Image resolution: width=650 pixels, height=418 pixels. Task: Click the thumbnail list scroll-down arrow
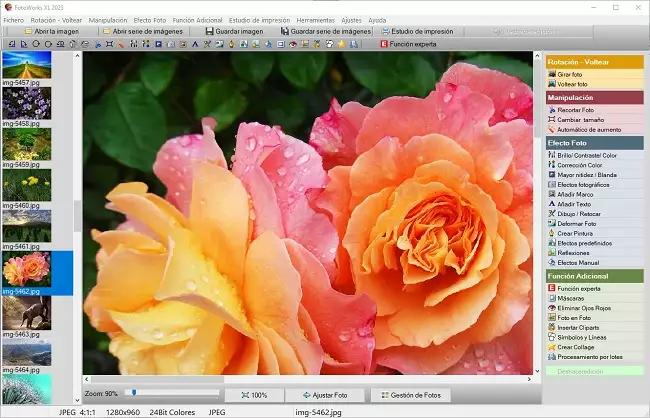tap(77, 400)
